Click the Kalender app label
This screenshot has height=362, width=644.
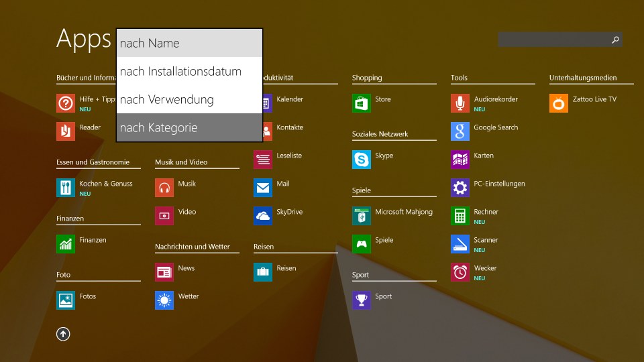[x=290, y=99]
